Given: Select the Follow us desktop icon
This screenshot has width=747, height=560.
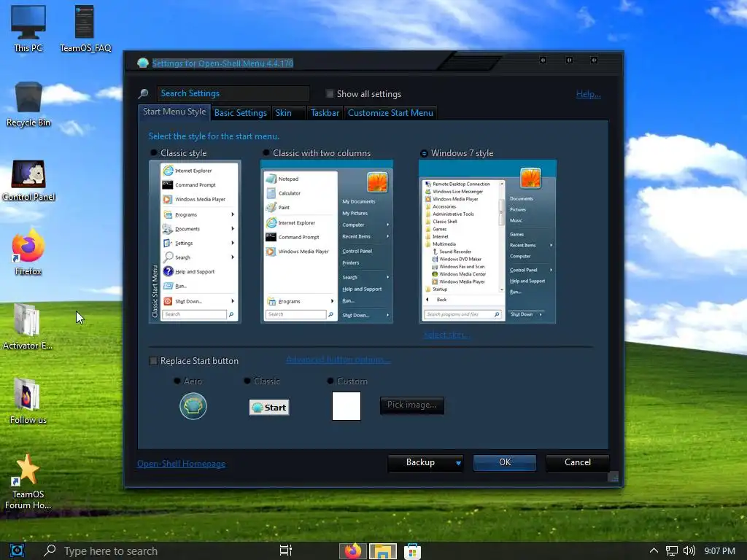Looking at the screenshot, I should pos(28,400).
